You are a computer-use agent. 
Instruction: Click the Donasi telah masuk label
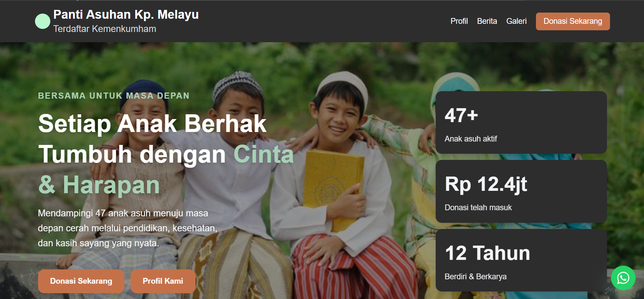[x=478, y=207]
